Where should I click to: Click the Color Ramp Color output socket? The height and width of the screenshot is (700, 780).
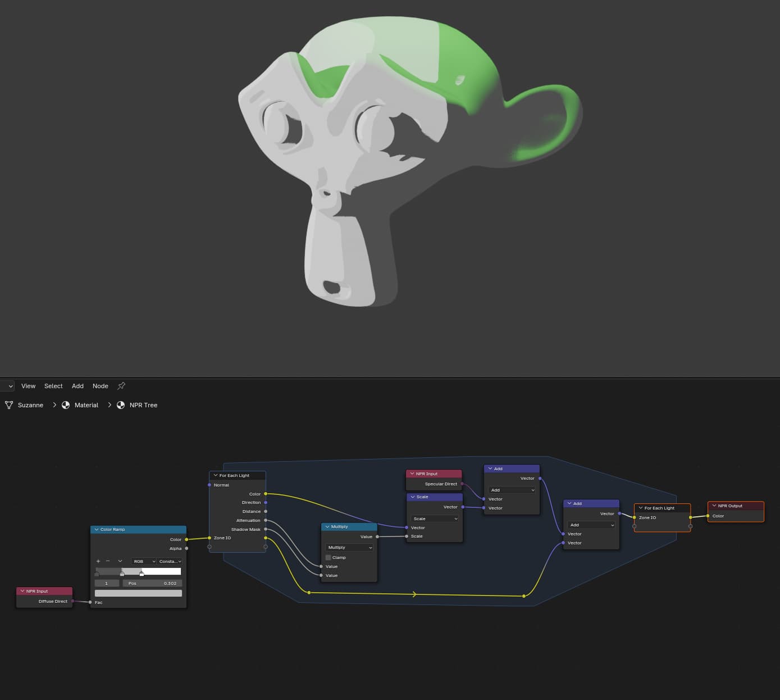click(186, 539)
